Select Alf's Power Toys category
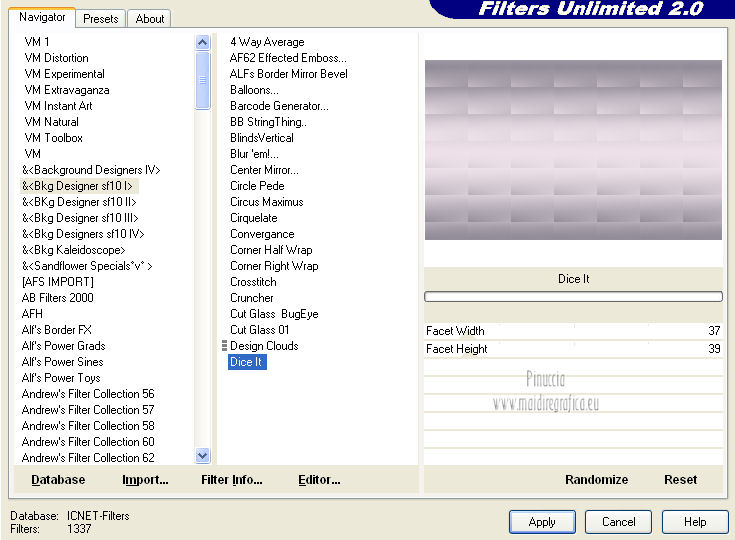735x540 pixels. coord(61,377)
